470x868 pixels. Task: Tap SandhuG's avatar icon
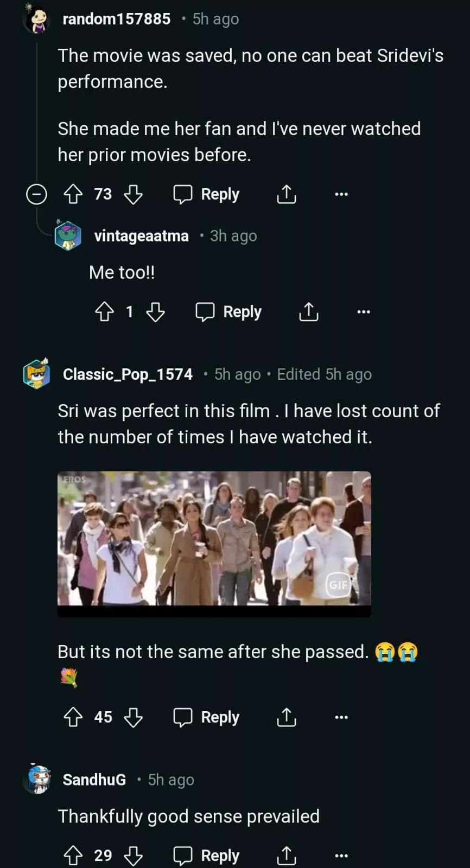(38, 780)
